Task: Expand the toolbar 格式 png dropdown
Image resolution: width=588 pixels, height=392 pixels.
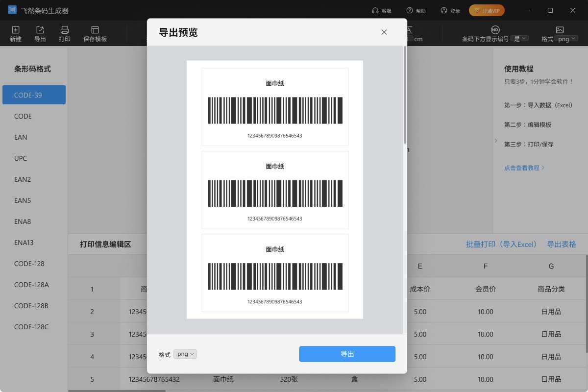Action: 566,38
